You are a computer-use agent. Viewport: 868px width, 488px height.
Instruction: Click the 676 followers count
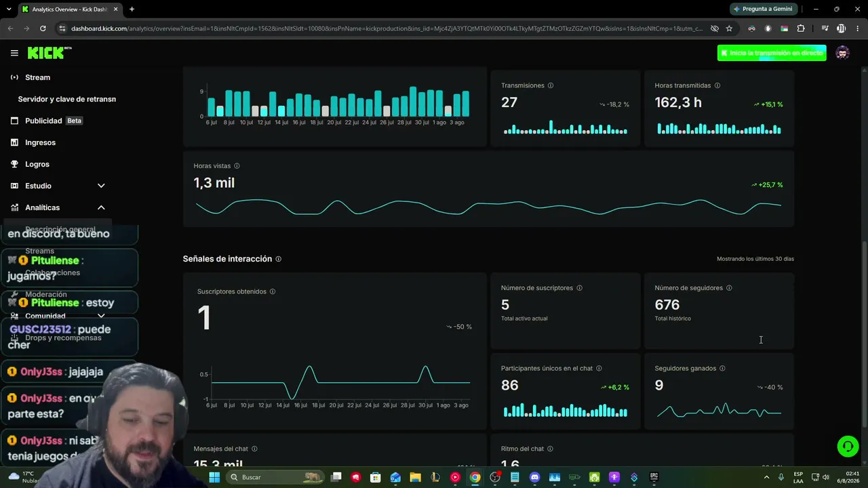click(667, 305)
